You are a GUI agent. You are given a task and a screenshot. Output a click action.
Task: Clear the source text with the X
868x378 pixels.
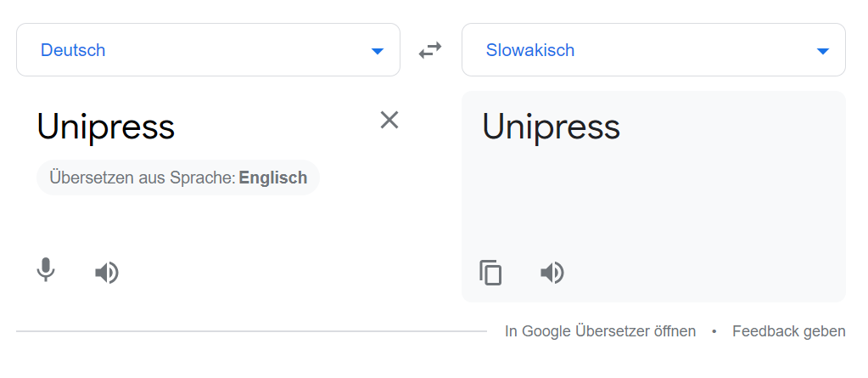coord(389,120)
